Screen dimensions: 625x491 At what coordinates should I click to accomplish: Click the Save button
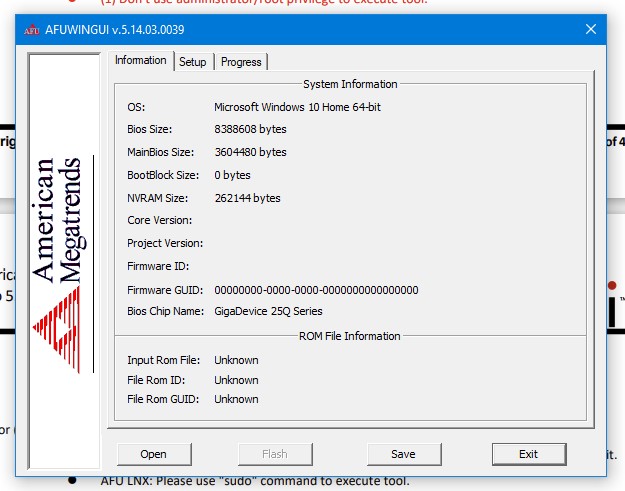pos(404,454)
